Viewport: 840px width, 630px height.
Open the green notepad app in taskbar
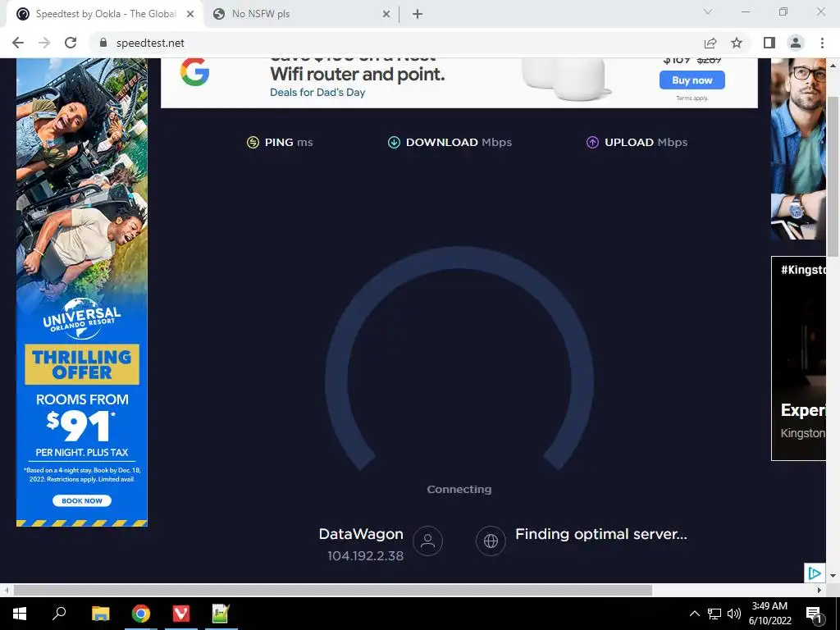coord(221,614)
